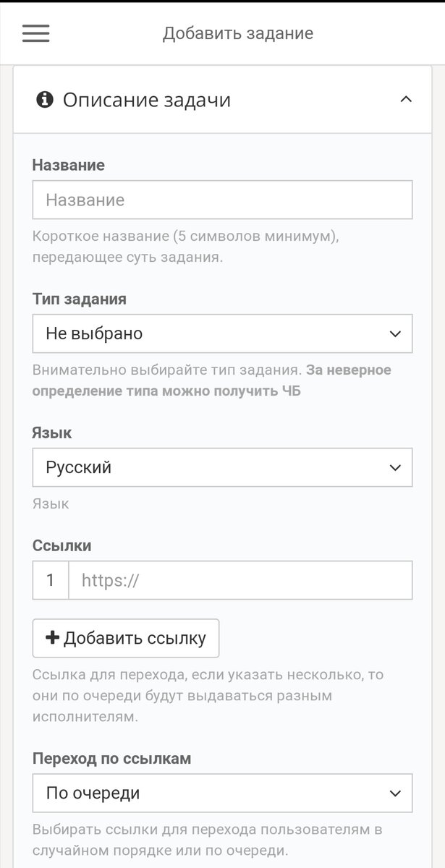The image size is (445, 868).
Task: Click the arrow of the По очереди dropdown
Action: point(395,793)
